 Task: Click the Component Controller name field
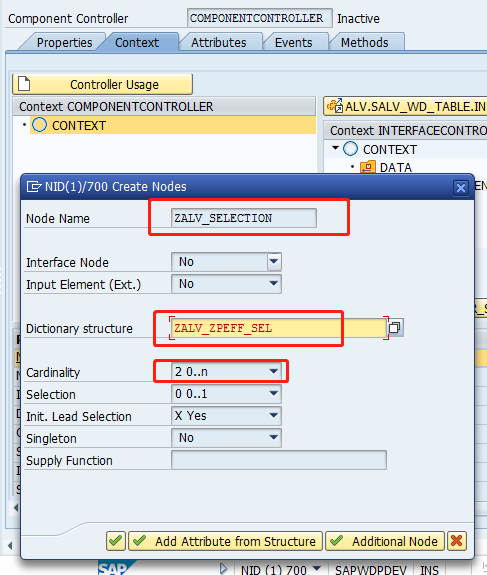(x=260, y=18)
